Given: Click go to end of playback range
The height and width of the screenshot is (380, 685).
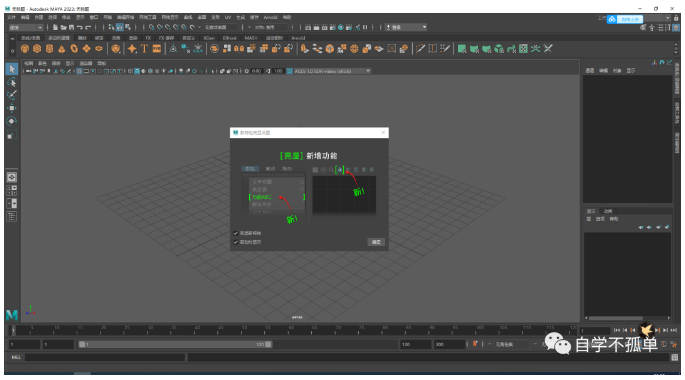Looking at the screenshot, I should [674, 331].
